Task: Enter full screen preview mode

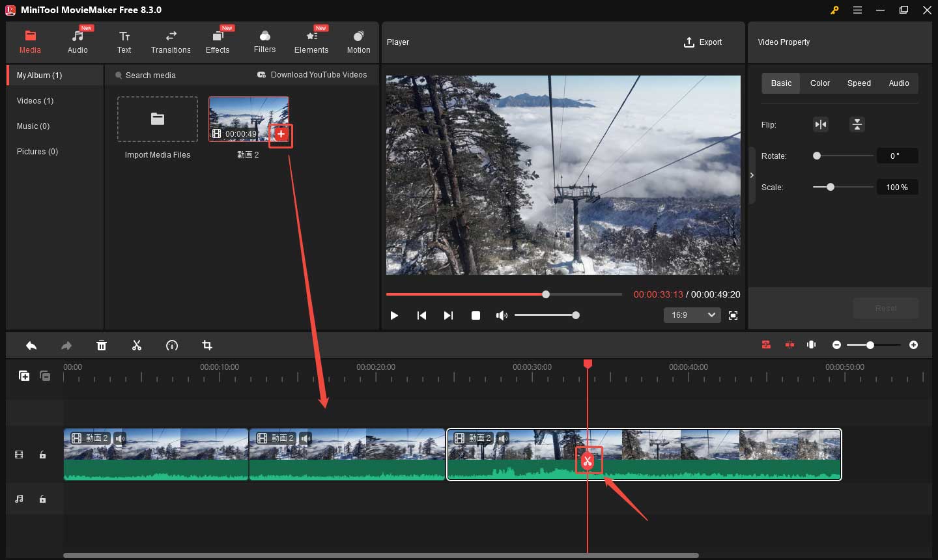Action: point(733,315)
